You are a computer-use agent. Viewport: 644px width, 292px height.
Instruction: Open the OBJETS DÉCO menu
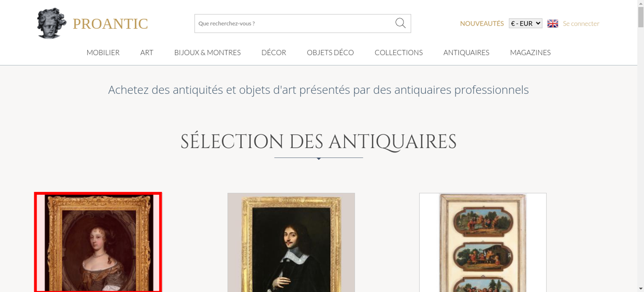click(330, 52)
